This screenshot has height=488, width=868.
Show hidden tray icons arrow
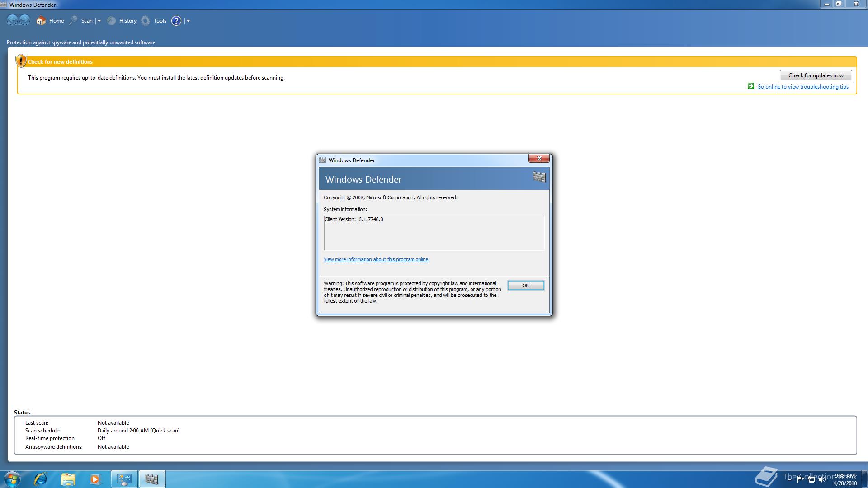coord(790,479)
